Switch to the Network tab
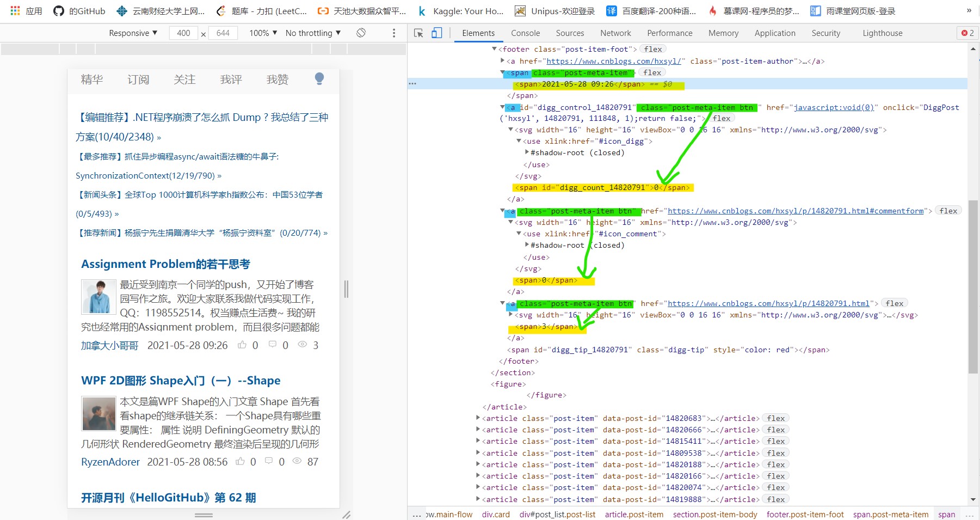 click(615, 33)
